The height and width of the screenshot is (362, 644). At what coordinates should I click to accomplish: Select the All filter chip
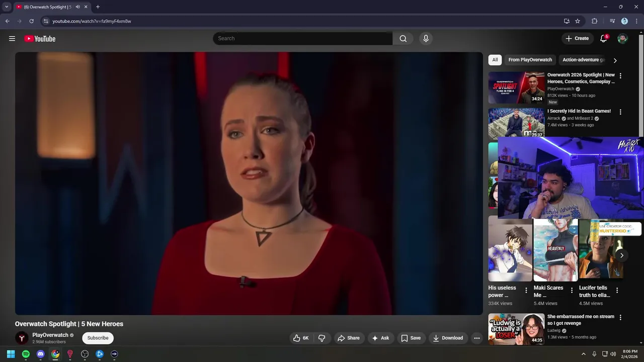[495, 60]
